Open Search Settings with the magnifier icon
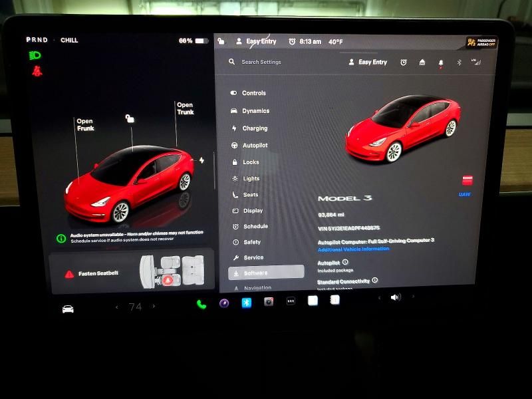The height and width of the screenshot is (399, 532). point(231,62)
